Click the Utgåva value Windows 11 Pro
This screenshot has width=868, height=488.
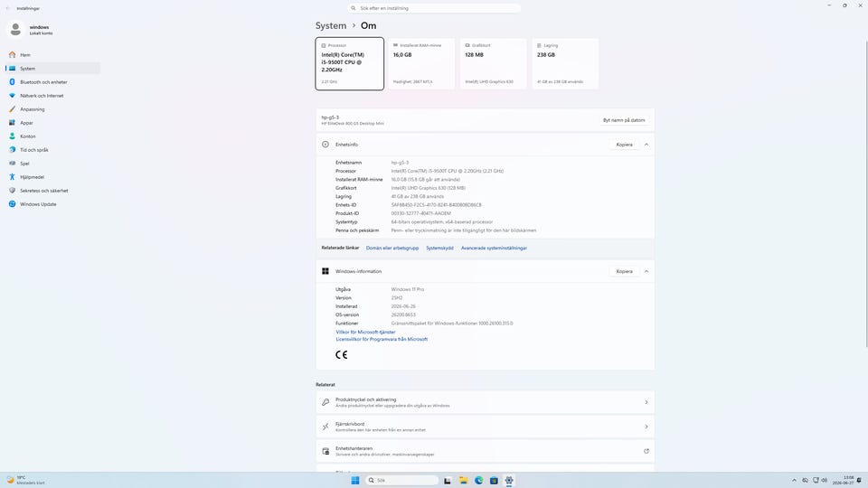(408, 289)
